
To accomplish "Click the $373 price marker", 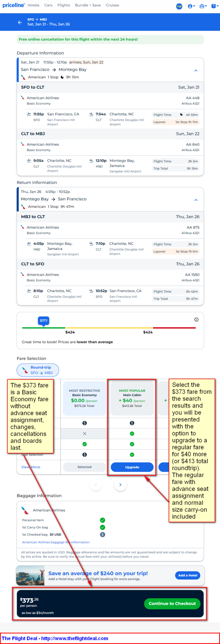I will [44, 320].
